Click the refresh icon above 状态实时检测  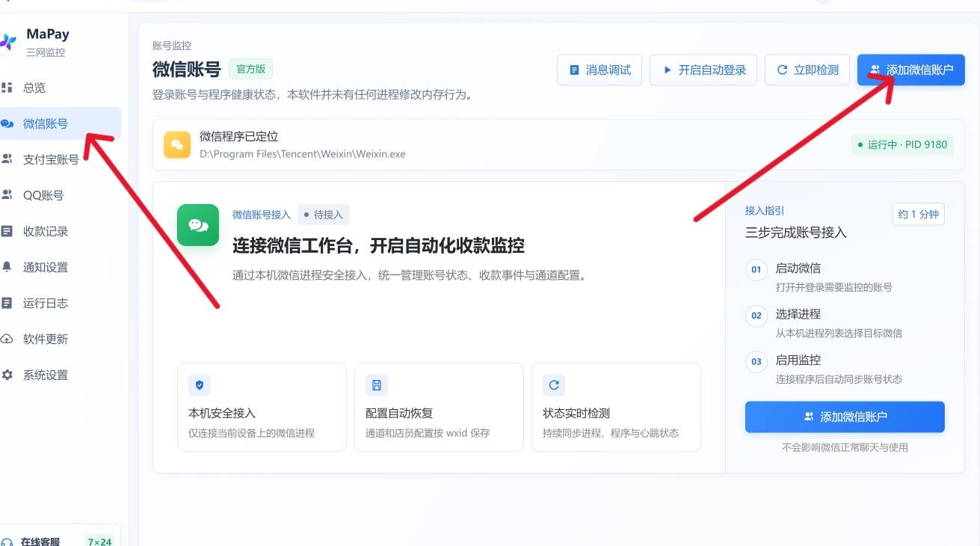coord(554,385)
